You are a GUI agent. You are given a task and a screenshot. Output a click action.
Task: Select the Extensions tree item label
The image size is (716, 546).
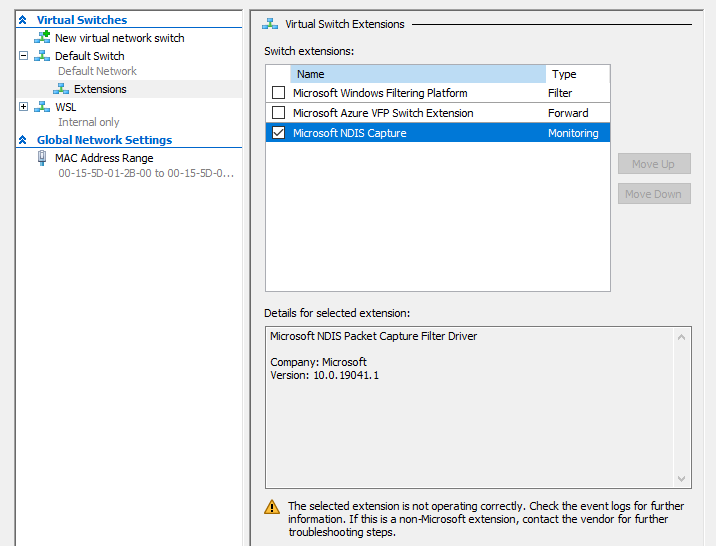coord(100,89)
